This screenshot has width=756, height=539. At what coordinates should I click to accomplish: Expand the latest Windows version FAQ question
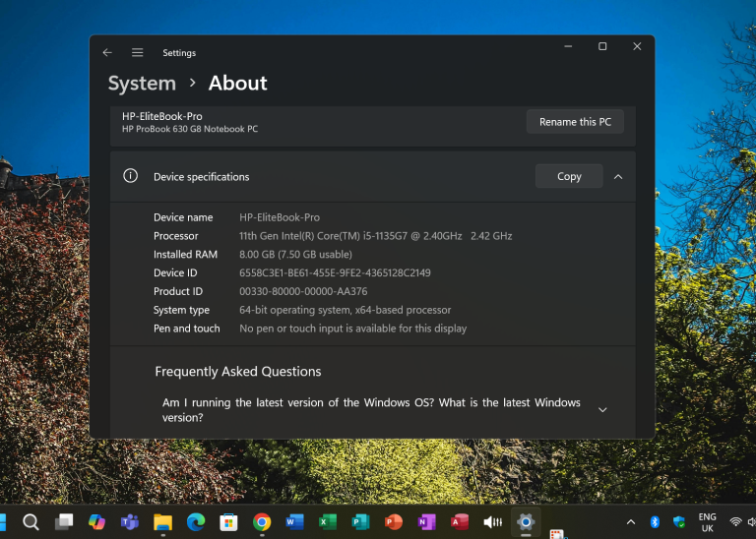(x=602, y=409)
